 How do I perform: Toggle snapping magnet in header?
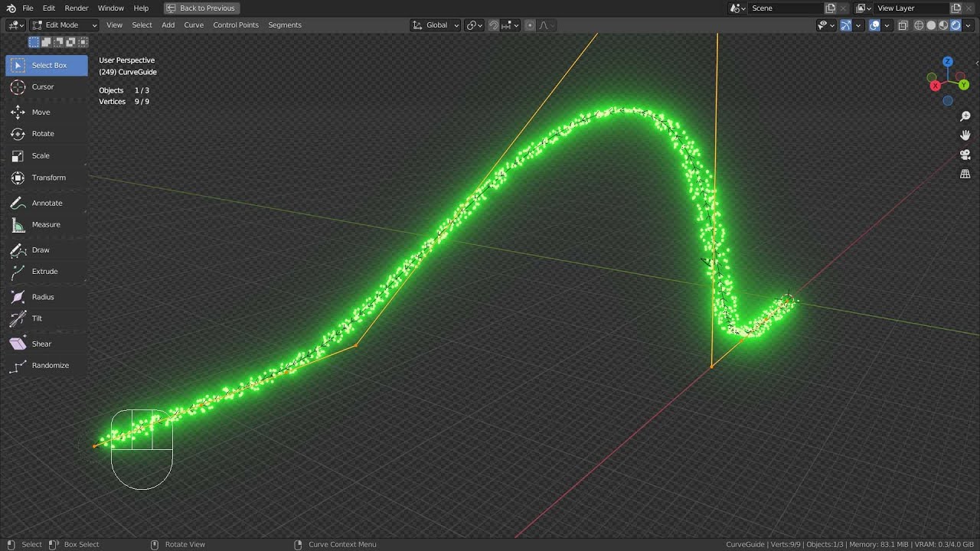coord(494,25)
